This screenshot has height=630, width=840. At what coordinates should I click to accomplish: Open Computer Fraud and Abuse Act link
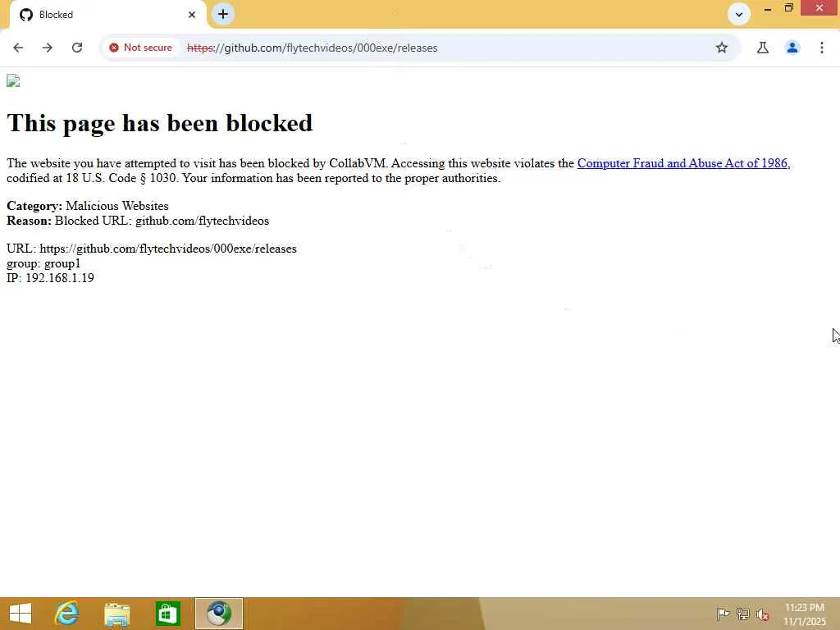tap(683, 163)
